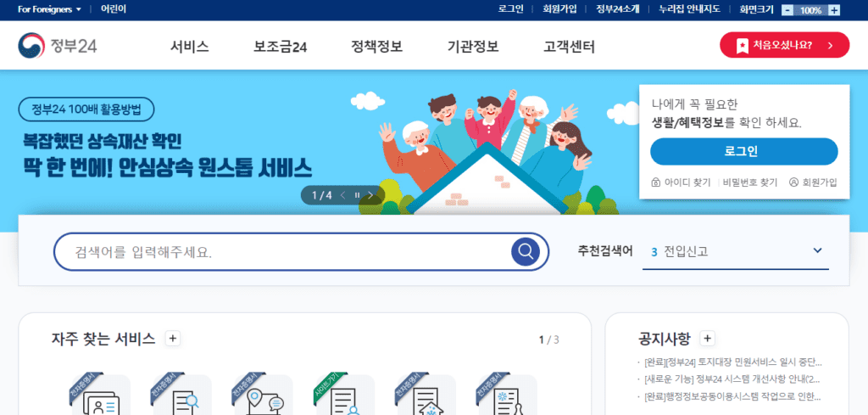Click the bookmark star icon in 처음오셨나요
Viewport: 868px width, 415px height.
[x=743, y=46]
